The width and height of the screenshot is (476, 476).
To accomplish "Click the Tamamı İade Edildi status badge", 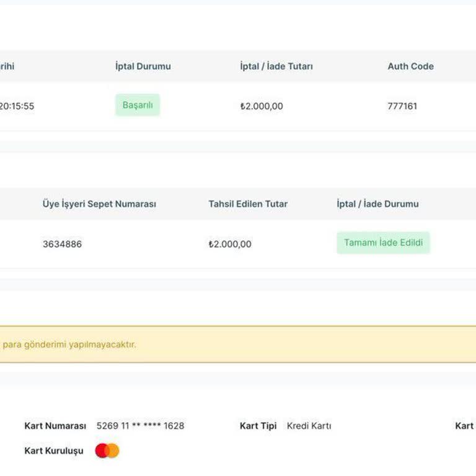I will [384, 242].
